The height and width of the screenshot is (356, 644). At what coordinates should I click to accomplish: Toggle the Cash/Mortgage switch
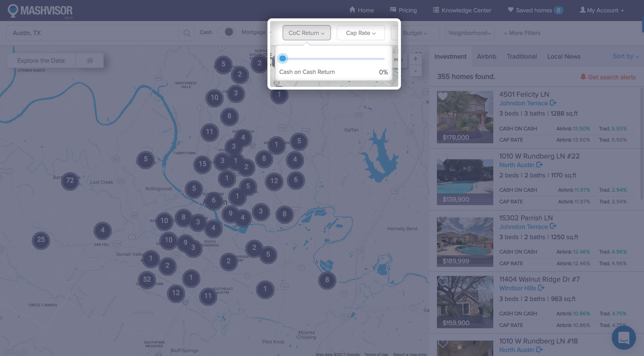pos(226,32)
